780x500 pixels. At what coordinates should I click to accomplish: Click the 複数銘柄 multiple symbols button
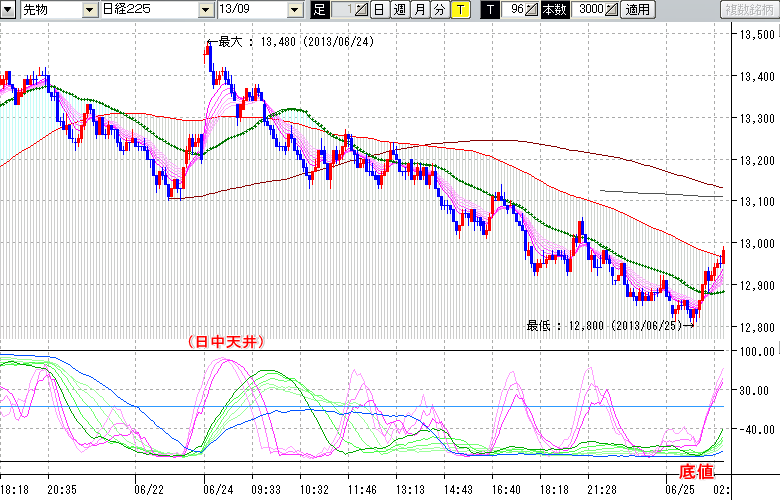coord(747,10)
